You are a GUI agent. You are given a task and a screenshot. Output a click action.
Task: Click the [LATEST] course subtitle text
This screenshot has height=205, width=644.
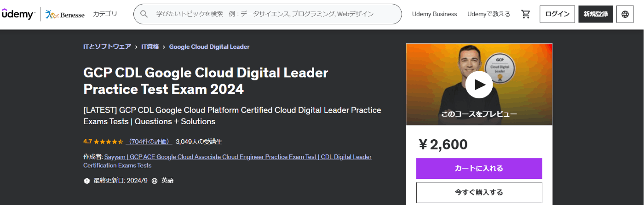click(x=232, y=116)
